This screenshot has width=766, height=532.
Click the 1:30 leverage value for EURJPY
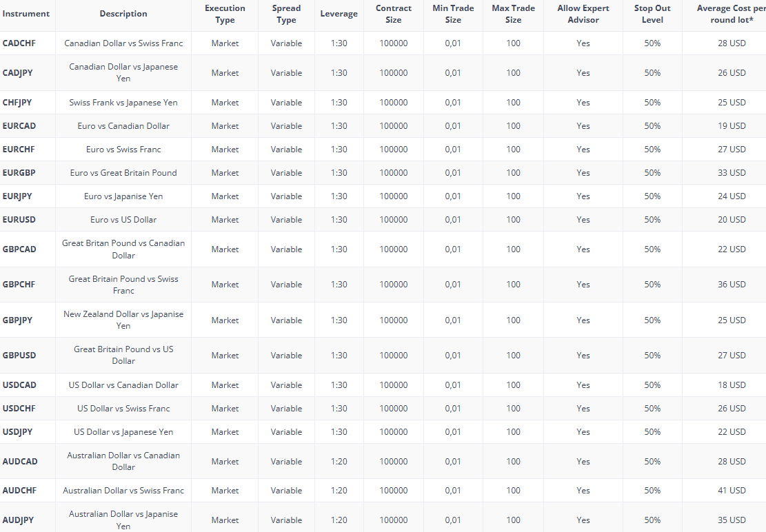pos(339,196)
